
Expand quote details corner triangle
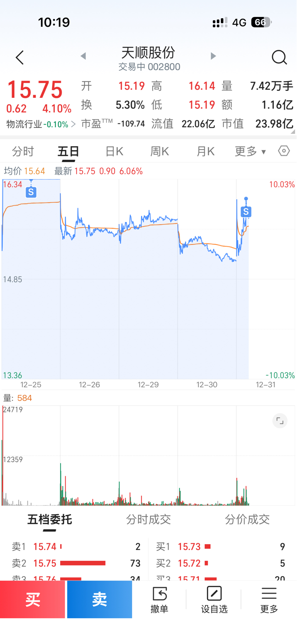pos(293,132)
